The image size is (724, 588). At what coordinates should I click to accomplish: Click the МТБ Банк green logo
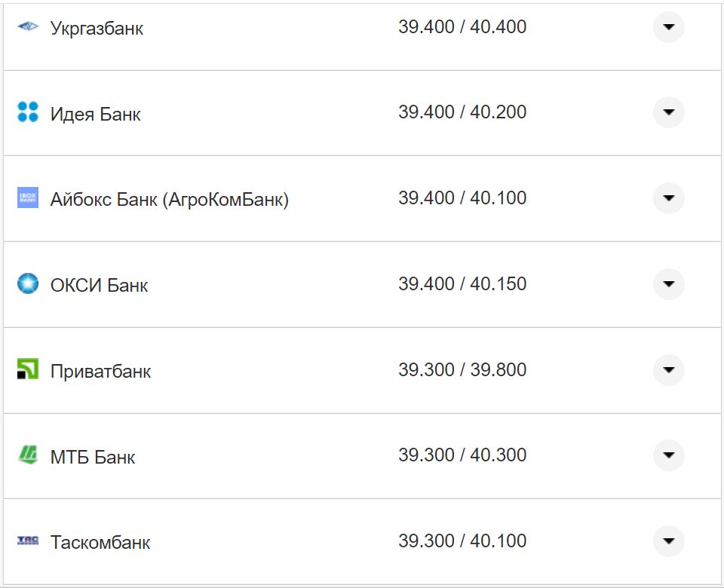click(x=27, y=455)
